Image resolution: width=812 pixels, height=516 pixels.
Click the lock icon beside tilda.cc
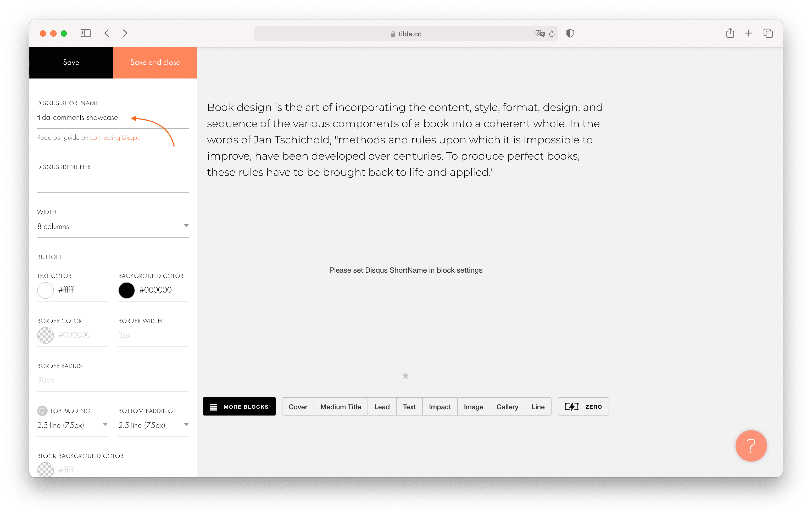click(393, 34)
